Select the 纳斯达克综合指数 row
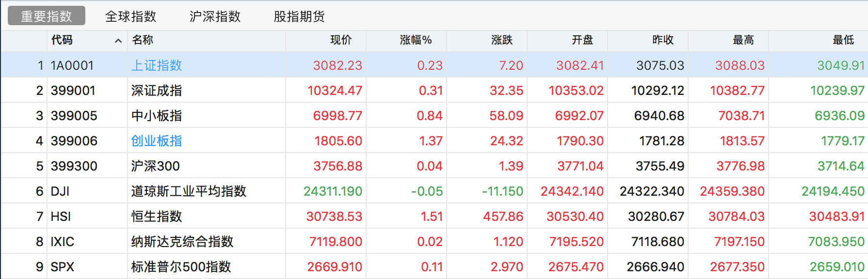 pos(182,242)
